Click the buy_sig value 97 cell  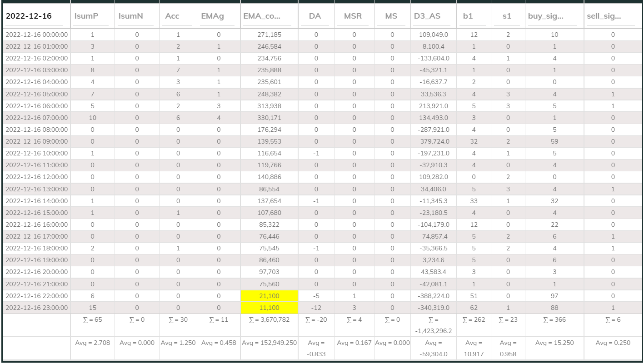tap(554, 296)
